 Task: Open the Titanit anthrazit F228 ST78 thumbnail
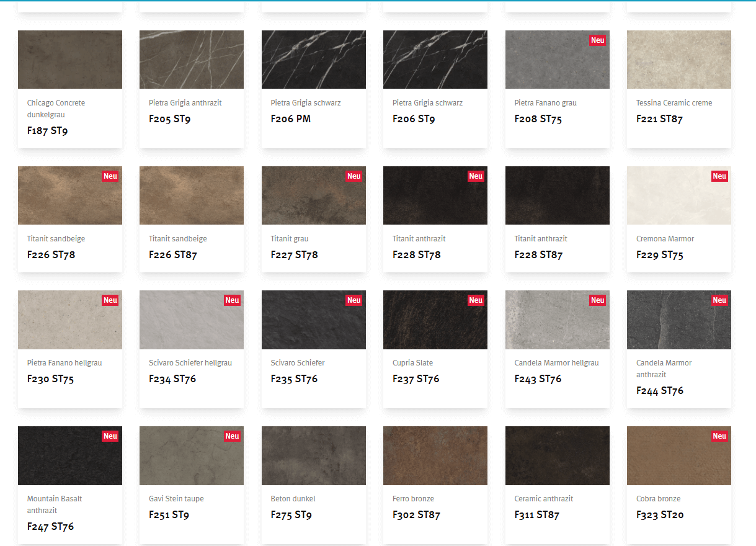point(435,195)
